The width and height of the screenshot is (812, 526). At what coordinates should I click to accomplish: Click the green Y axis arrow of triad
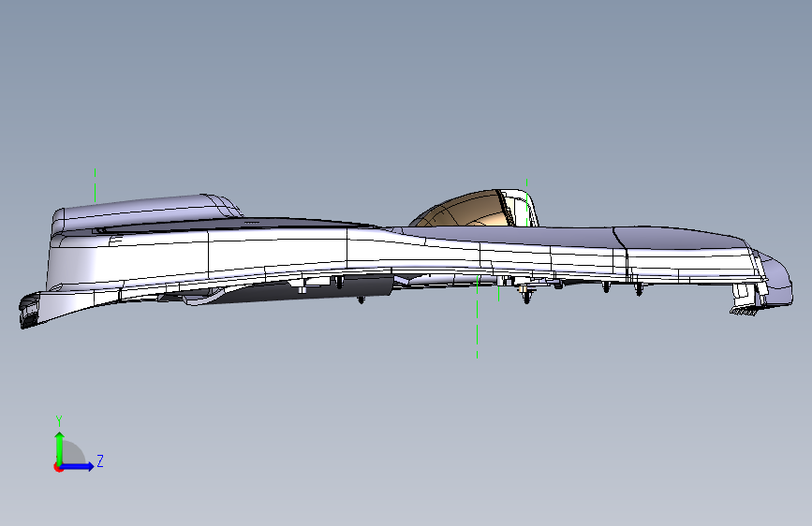[x=60, y=447]
